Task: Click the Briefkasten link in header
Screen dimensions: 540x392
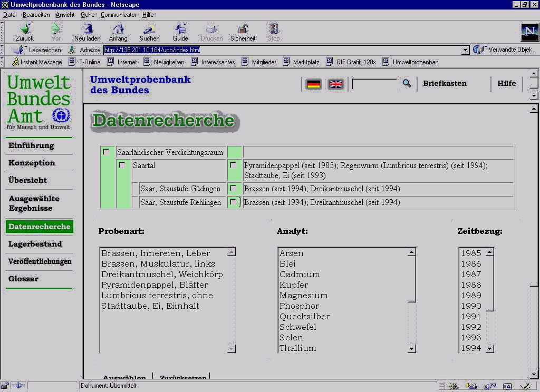Action: pyautogui.click(x=445, y=83)
